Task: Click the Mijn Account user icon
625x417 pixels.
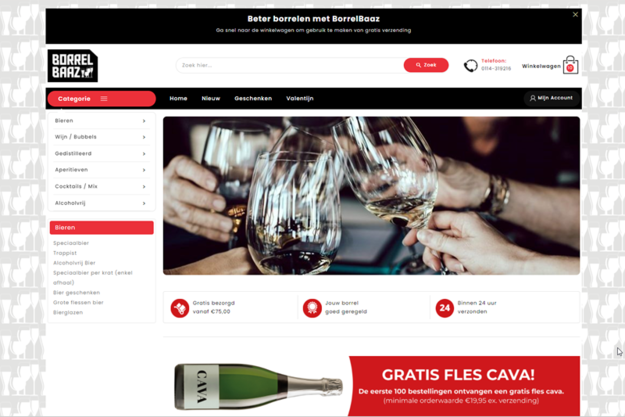Action: (x=533, y=98)
